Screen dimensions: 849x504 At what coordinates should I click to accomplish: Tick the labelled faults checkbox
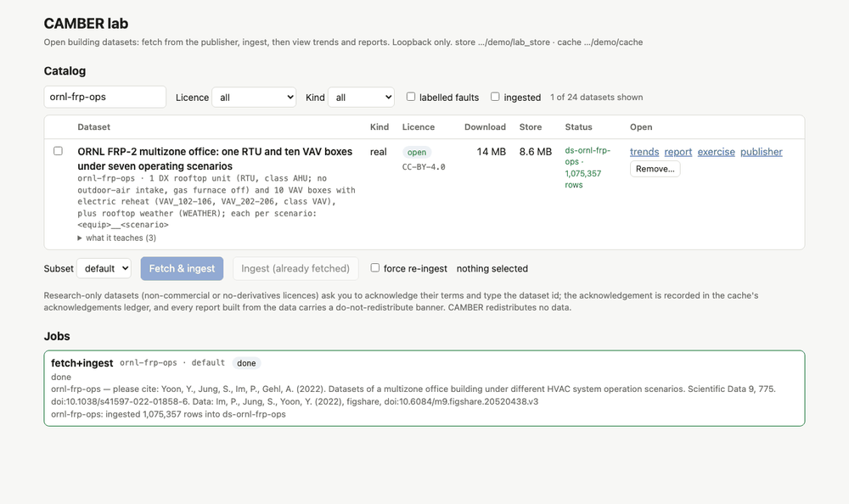(411, 97)
